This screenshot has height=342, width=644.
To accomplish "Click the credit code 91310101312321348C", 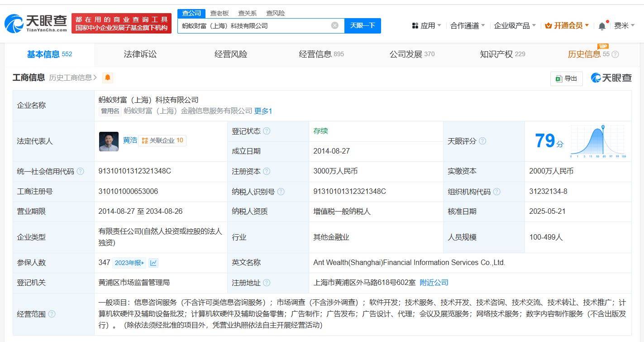I will tap(134, 171).
